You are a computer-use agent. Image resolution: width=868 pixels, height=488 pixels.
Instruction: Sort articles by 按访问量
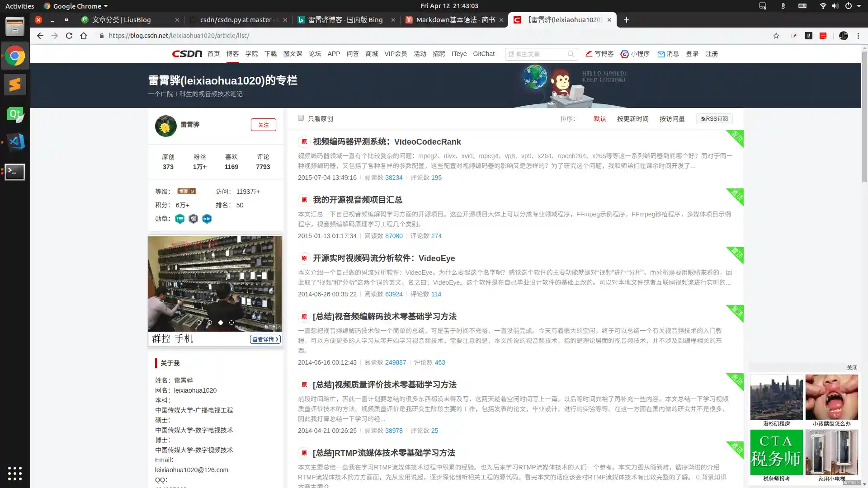click(x=672, y=119)
